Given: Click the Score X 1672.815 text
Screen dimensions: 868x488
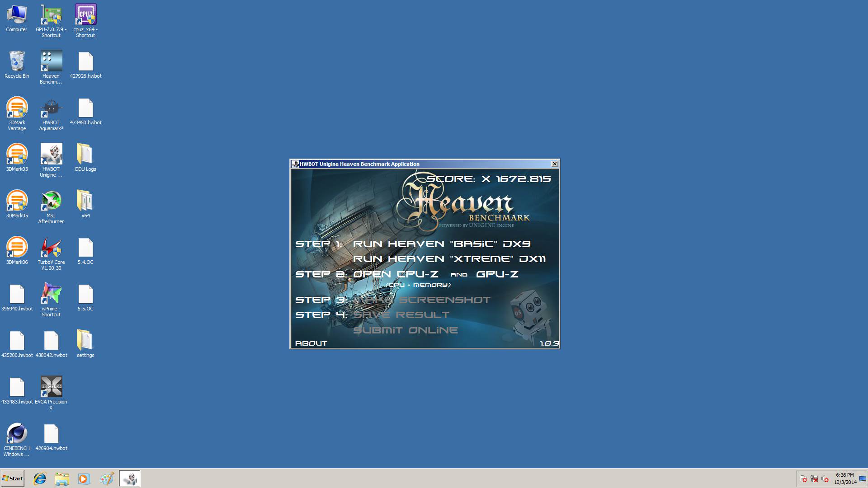Looking at the screenshot, I should [x=489, y=178].
